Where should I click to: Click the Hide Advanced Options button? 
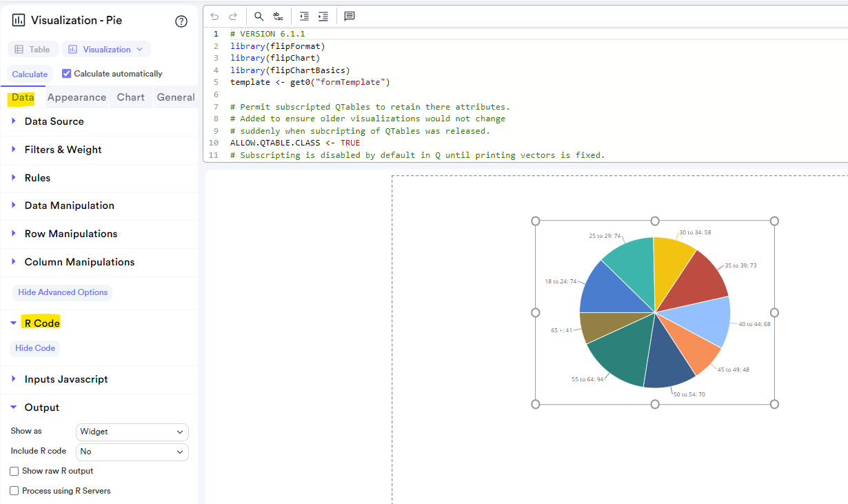click(63, 292)
